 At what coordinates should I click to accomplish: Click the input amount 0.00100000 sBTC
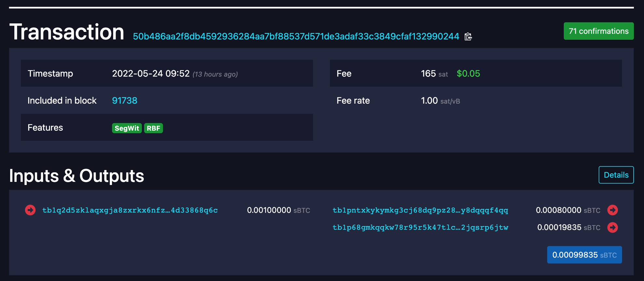pos(278,210)
